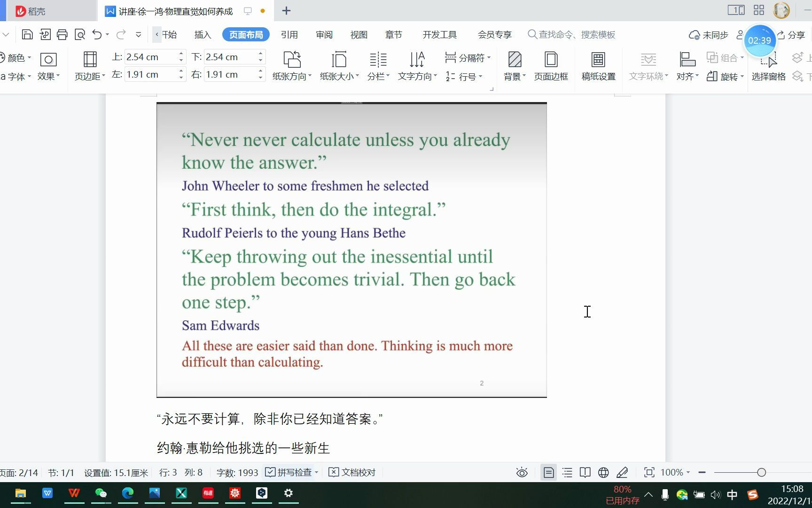Switch to reading view icon in status bar
812x508 pixels.
pyautogui.click(x=585, y=473)
